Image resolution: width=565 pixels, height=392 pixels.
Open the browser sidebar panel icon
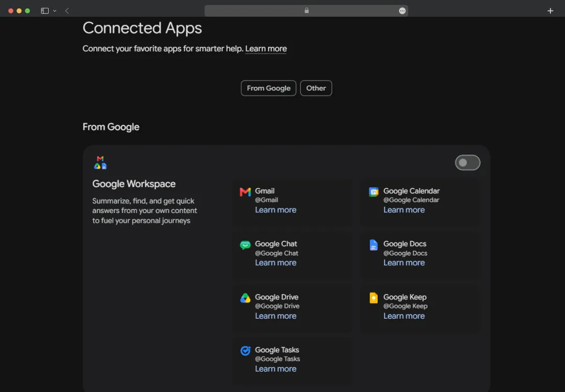(44, 11)
